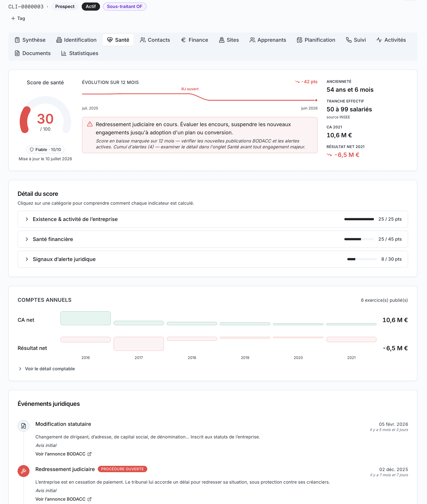Viewport: 427px width, 504px height.
Task: Click the Prospect badge
Action: point(65,7)
